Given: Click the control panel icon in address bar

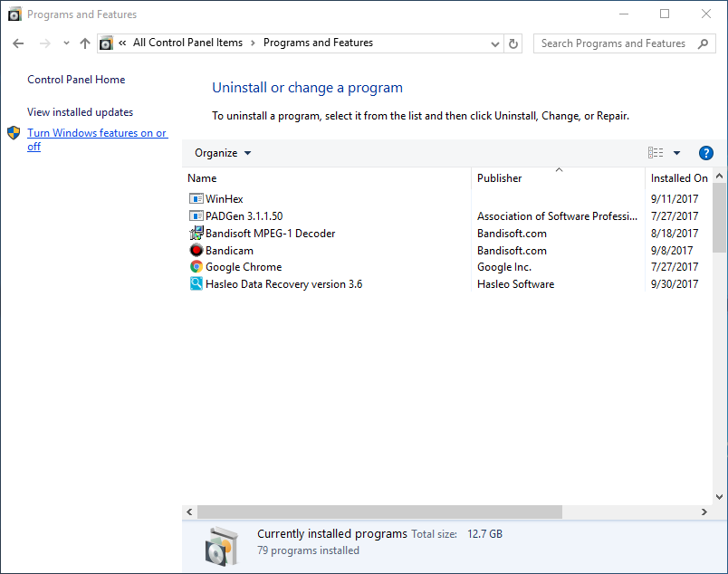Looking at the screenshot, I should 106,43.
